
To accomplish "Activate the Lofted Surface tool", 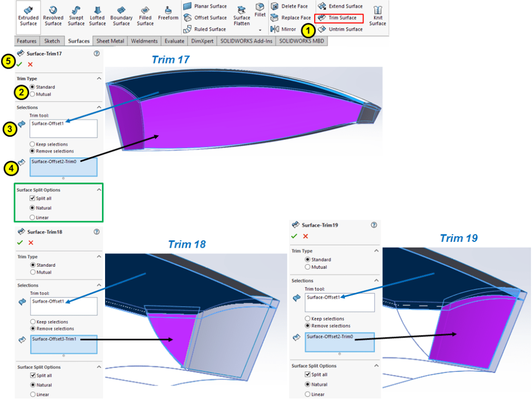I will (x=97, y=16).
